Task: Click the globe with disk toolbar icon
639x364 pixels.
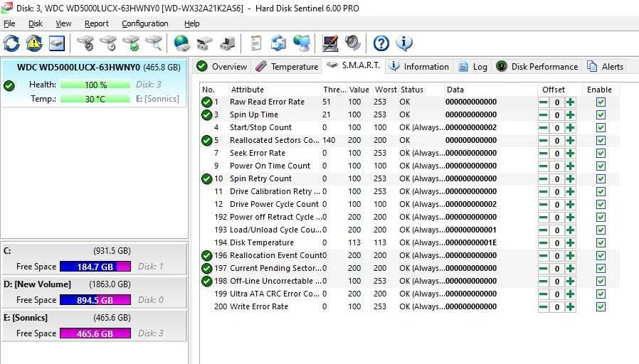Action: 181,43
